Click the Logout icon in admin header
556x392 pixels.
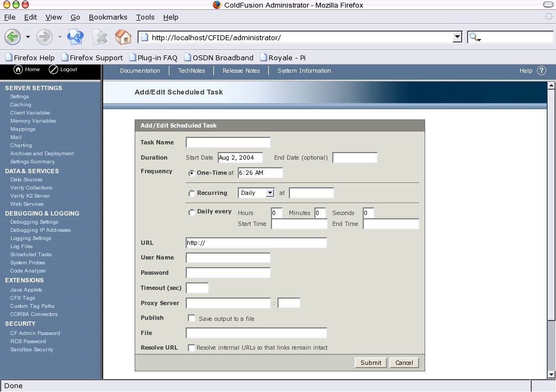53,69
